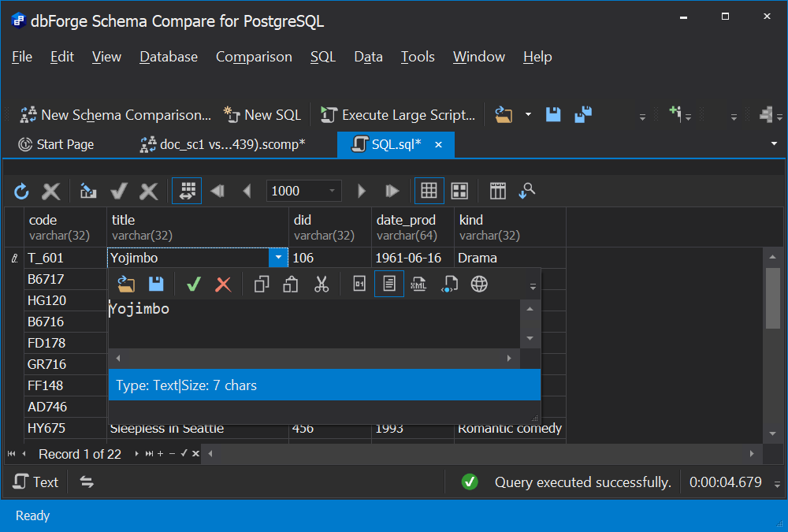Screen dimensions: 788x532
Task: Switch to the doc_sc1 vs...439).scomp tab
Action: click(x=223, y=144)
